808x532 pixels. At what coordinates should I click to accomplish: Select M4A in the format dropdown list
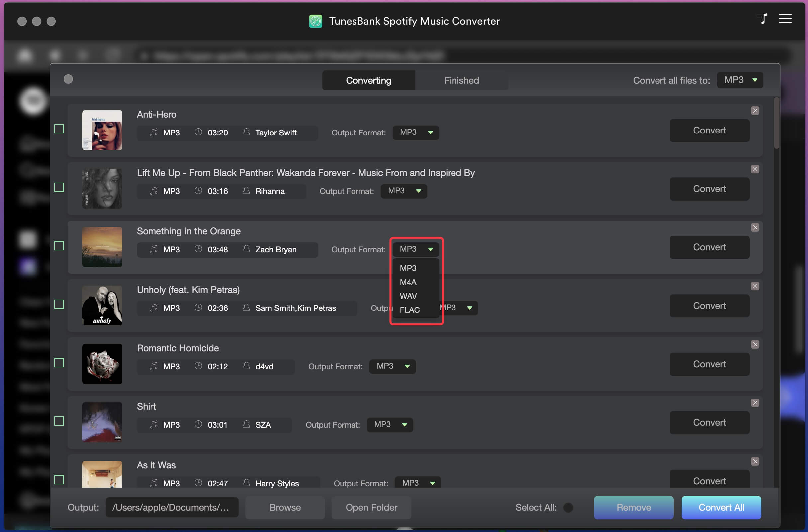tap(408, 282)
